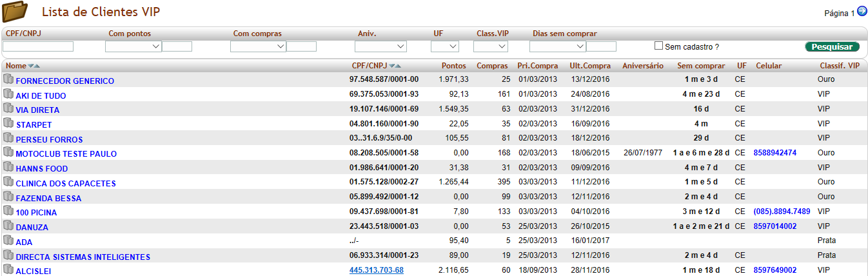Go to next page using blue arrow icon
Screen dimensions: 868x276
point(862,12)
